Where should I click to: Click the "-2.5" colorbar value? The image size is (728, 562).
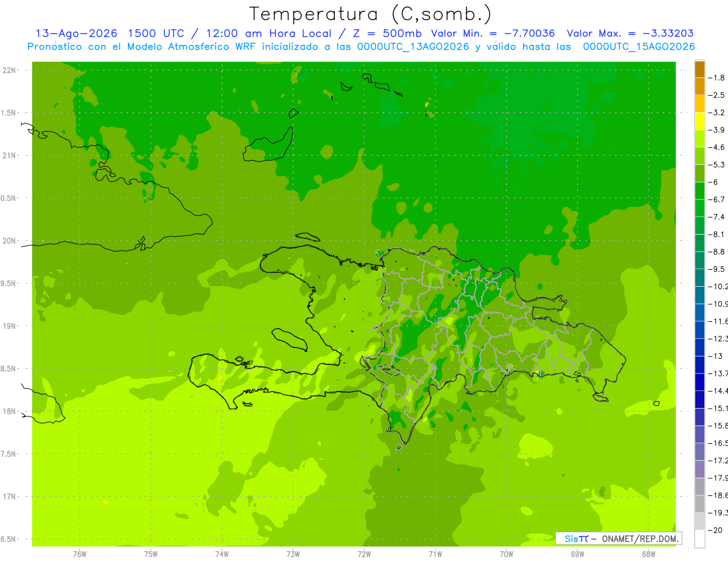pos(717,95)
